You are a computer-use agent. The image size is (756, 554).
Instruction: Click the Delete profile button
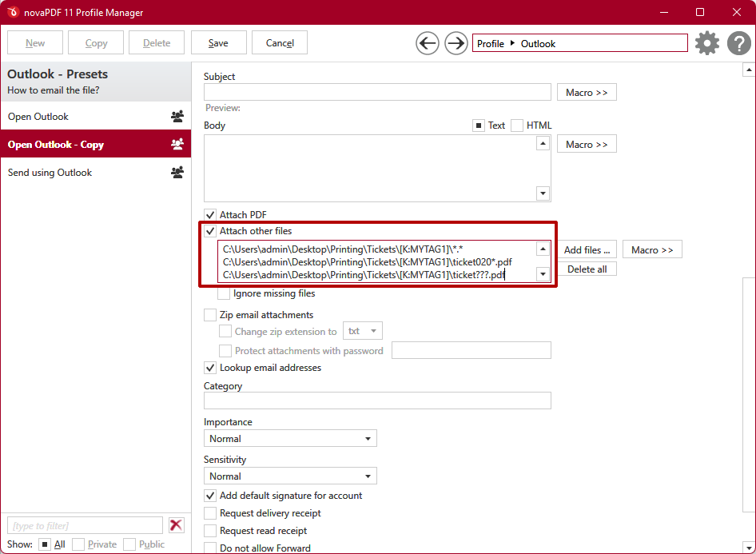[x=157, y=43]
